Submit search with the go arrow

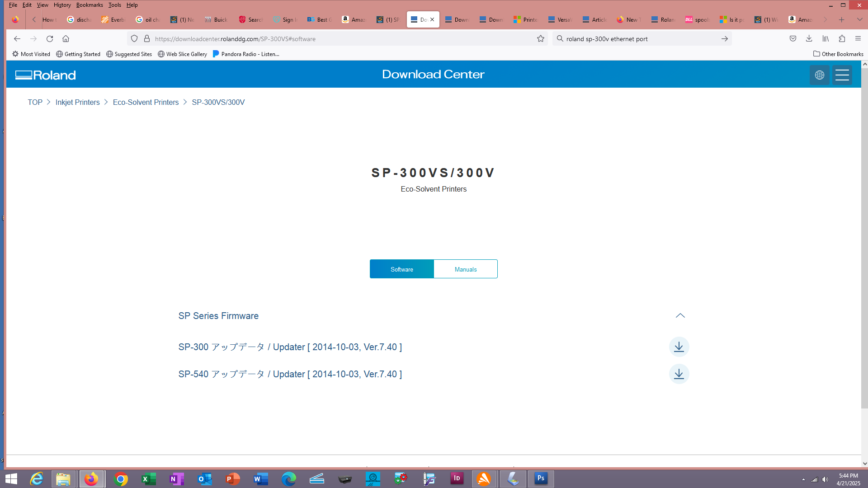pos(724,39)
